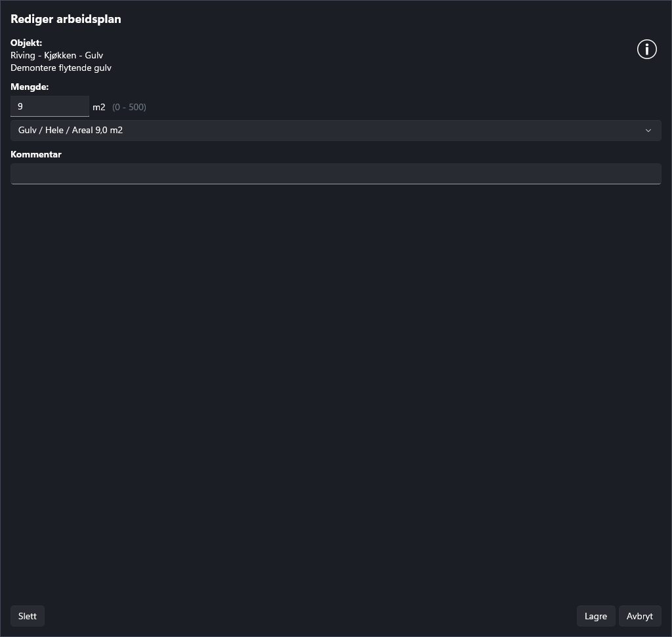The height and width of the screenshot is (637, 672).
Task: Open the Gulv / Hele / Areal dropdown
Action: click(335, 130)
